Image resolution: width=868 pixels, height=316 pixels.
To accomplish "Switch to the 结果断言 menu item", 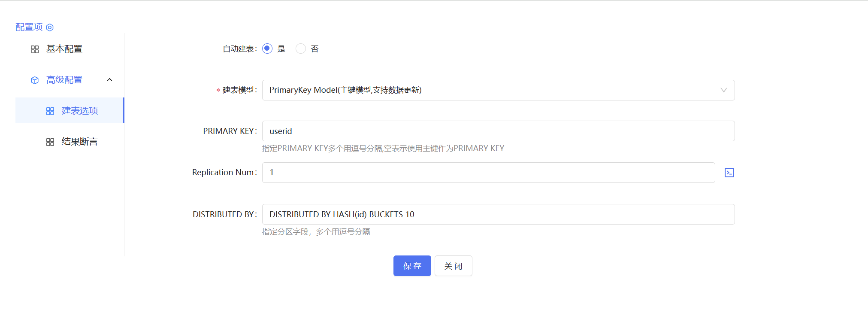I will pyautogui.click(x=80, y=142).
